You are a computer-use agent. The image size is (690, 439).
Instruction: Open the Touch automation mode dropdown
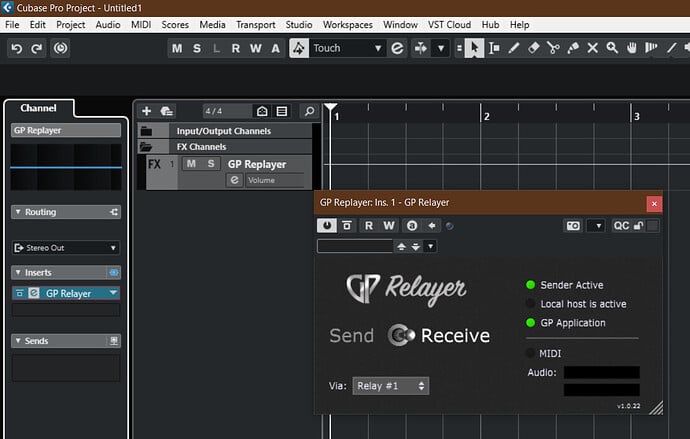pyautogui.click(x=377, y=48)
